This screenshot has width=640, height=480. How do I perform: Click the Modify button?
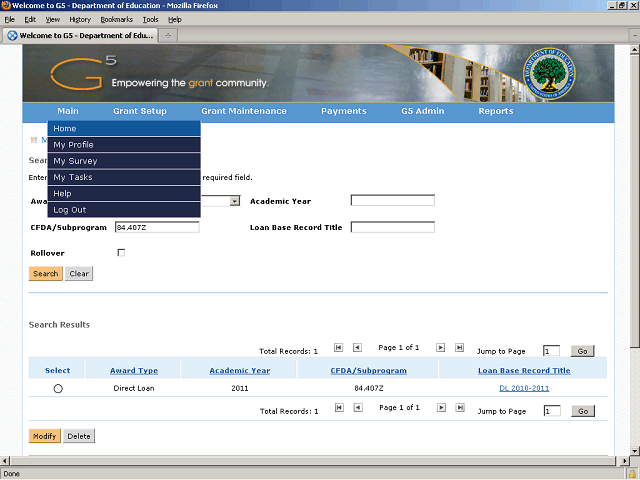click(44, 436)
